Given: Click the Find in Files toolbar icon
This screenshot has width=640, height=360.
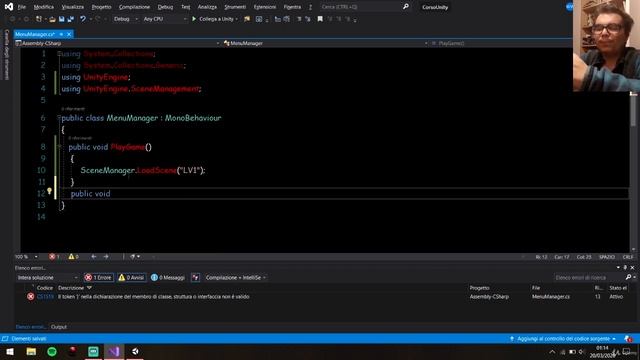Looking at the screenshot, I should (247, 19).
